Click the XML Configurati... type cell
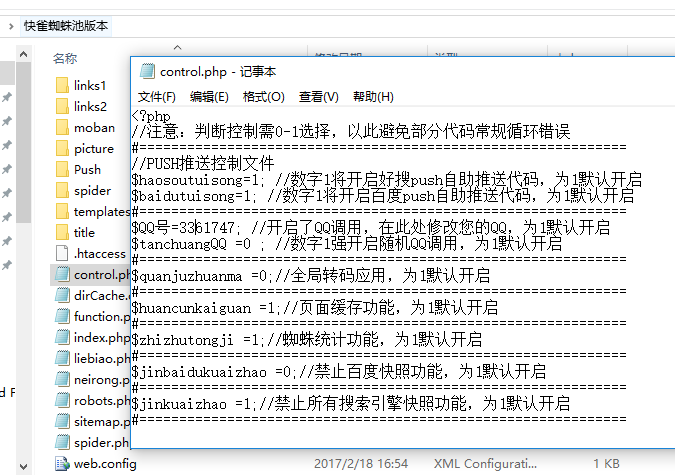The image size is (675, 475). (485, 463)
